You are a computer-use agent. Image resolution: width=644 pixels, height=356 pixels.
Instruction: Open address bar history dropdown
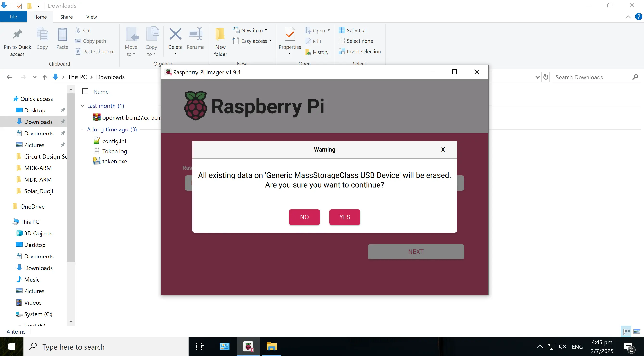tap(537, 77)
